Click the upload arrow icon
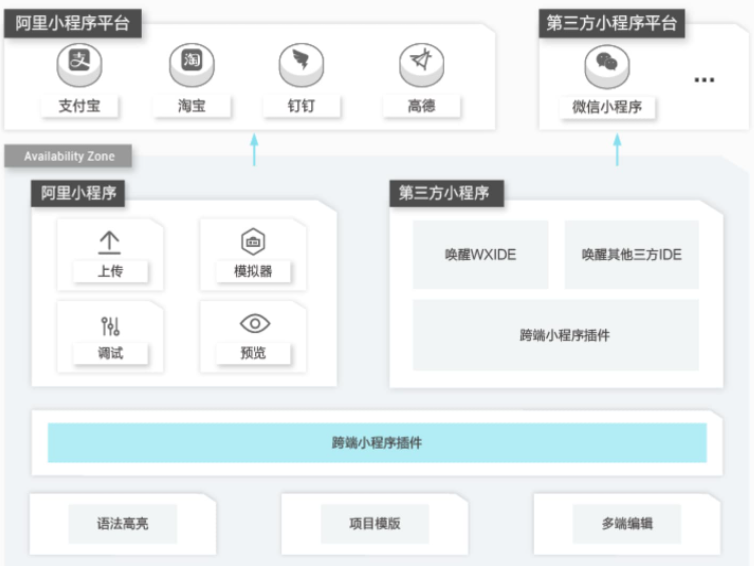Viewport: 754px width, 566px height. 109,242
